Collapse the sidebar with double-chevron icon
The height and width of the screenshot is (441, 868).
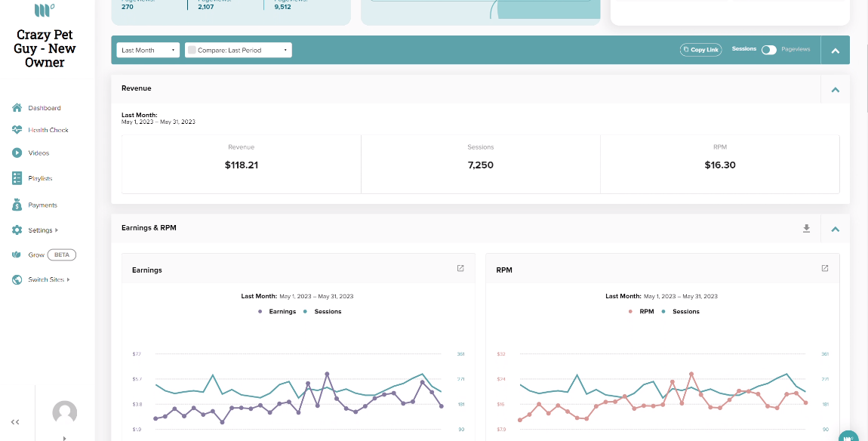[x=15, y=422]
